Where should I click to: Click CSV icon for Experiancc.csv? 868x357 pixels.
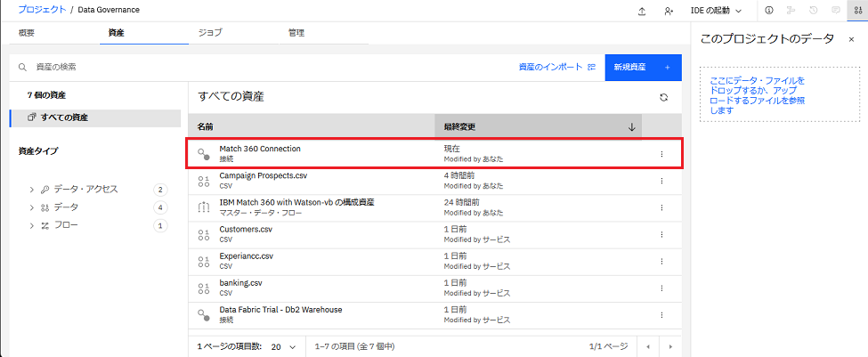[x=204, y=261]
